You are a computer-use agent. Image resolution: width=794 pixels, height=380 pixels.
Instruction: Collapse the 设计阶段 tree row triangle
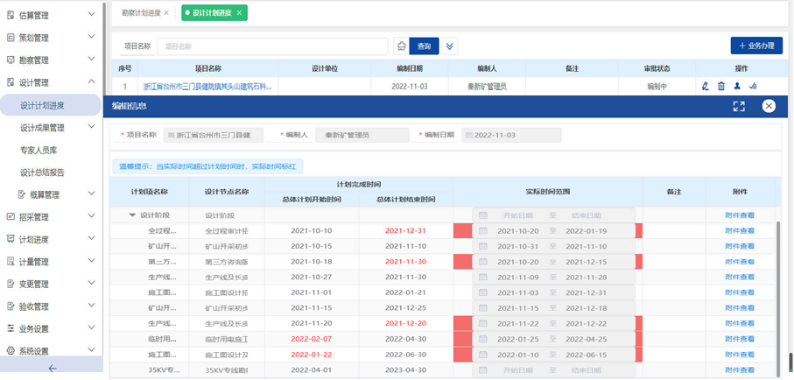[x=133, y=215]
